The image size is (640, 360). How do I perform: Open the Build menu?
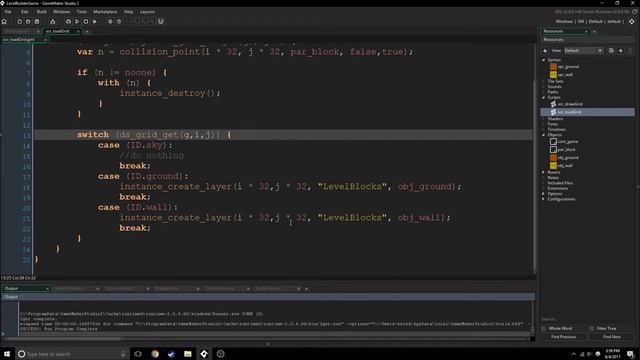[42, 12]
